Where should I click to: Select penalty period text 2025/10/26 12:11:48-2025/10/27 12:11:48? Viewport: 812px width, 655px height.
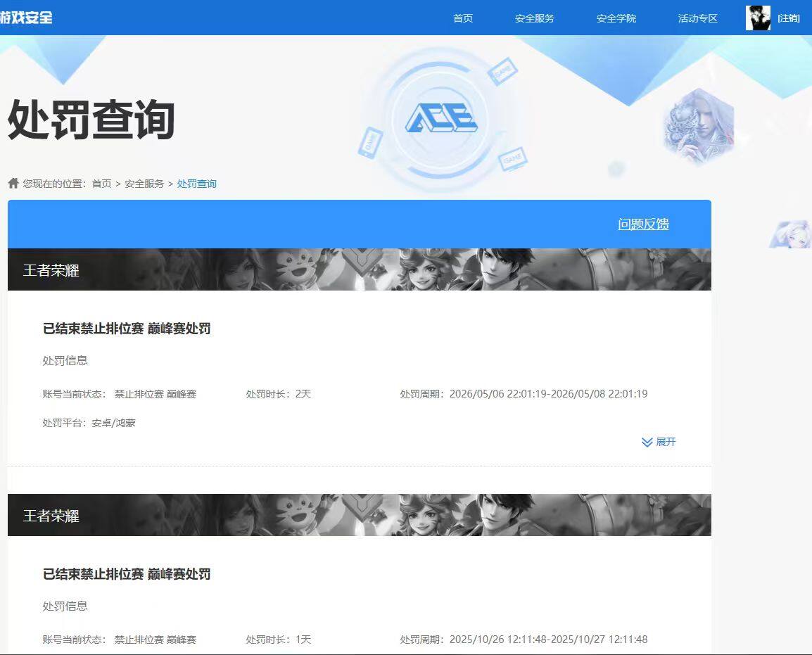pos(548,640)
